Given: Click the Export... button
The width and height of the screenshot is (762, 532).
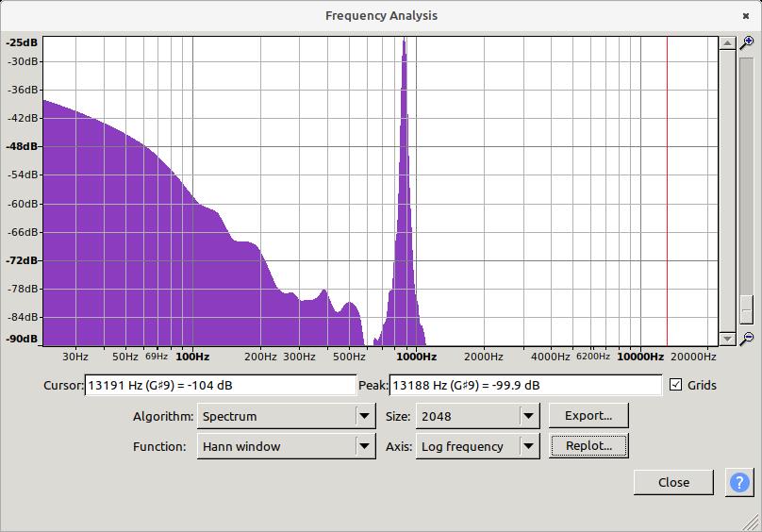Looking at the screenshot, I should pos(588,416).
